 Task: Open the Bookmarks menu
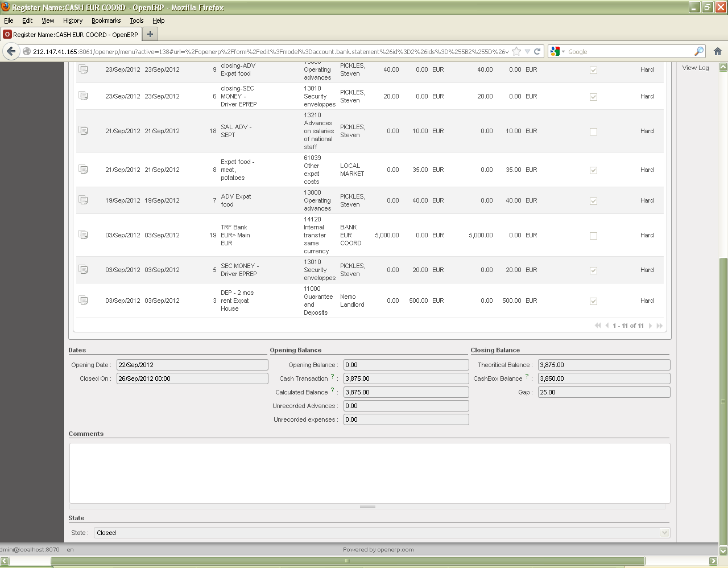[106, 20]
